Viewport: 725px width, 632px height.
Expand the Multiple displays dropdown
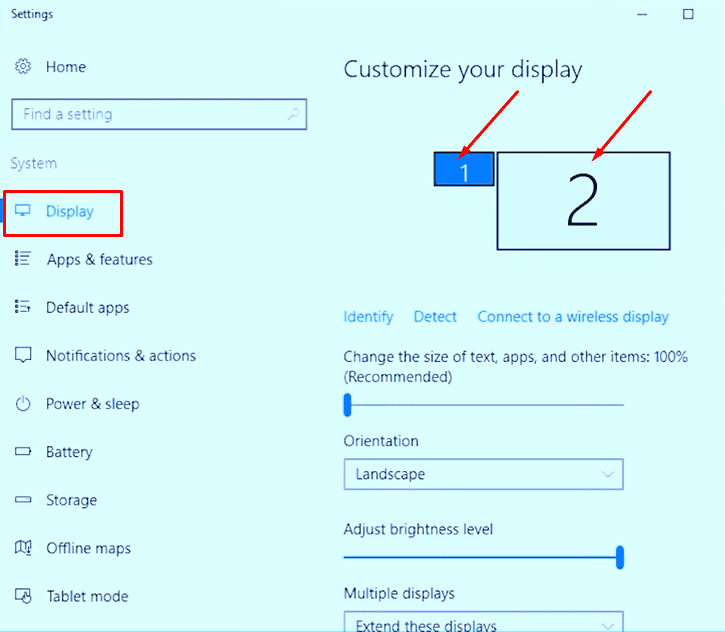pos(484,622)
